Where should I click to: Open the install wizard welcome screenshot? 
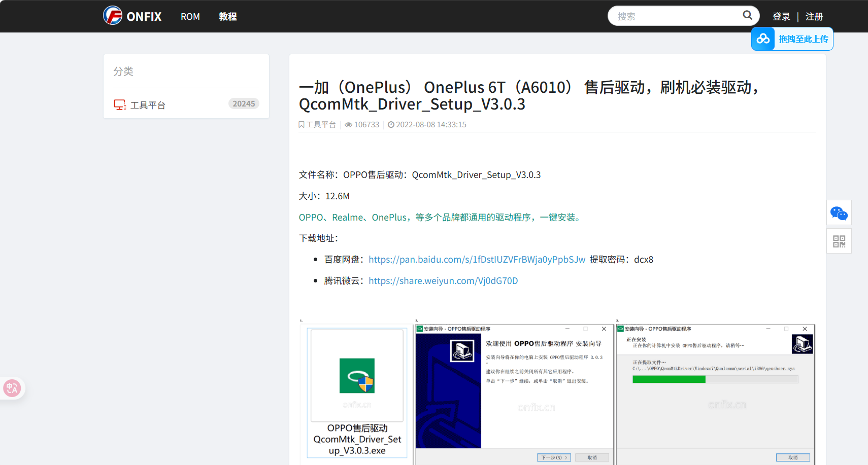[x=514, y=394]
